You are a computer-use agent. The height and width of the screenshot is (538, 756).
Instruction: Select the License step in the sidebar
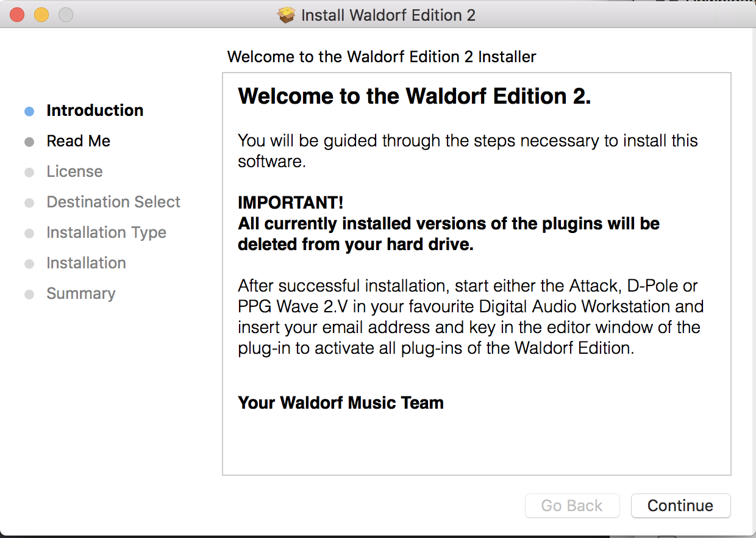click(x=74, y=171)
